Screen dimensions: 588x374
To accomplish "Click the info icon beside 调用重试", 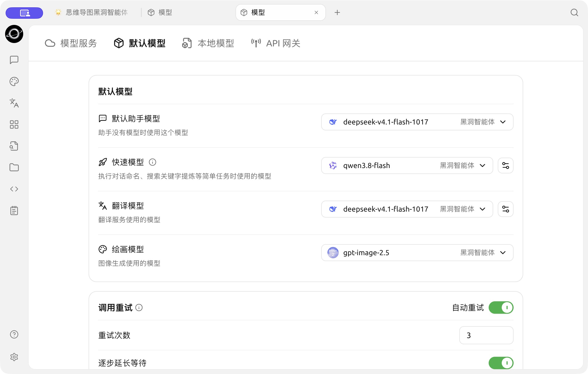I will pos(139,308).
